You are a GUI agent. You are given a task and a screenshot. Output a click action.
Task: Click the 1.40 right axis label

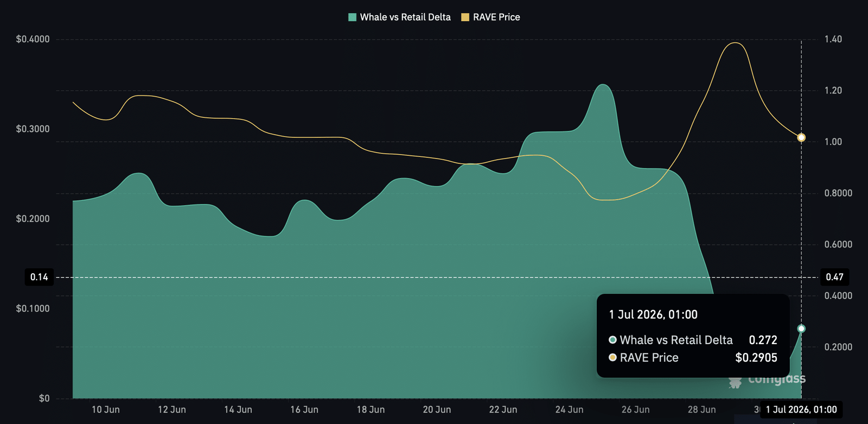(833, 39)
